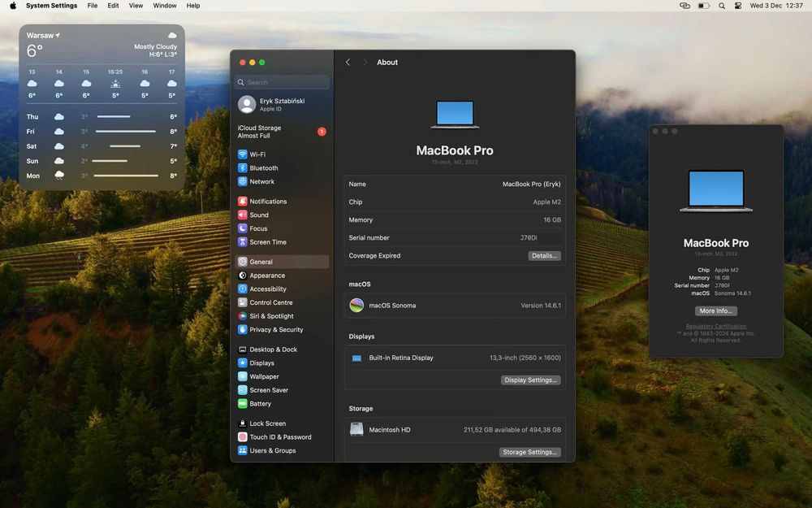Screen dimensions: 812x508
Task: Click the Apple M2 chip value
Action: [x=546, y=202]
